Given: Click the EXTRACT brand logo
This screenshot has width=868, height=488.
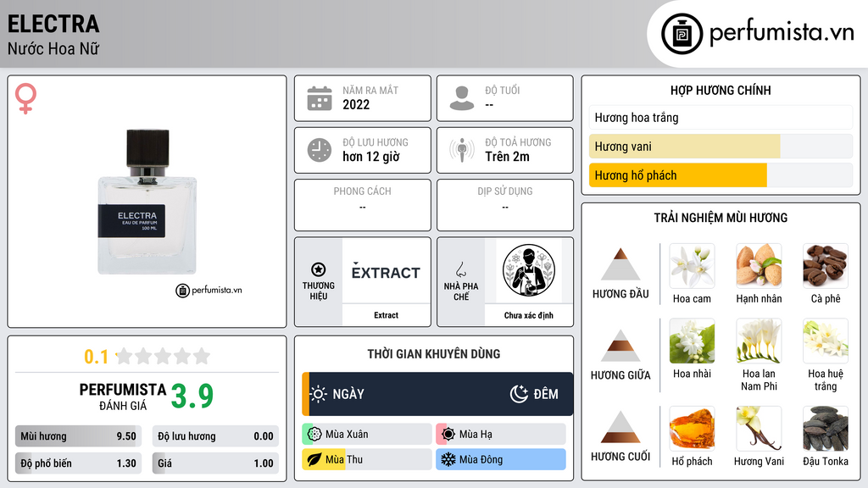Looking at the screenshot, I should (386, 272).
